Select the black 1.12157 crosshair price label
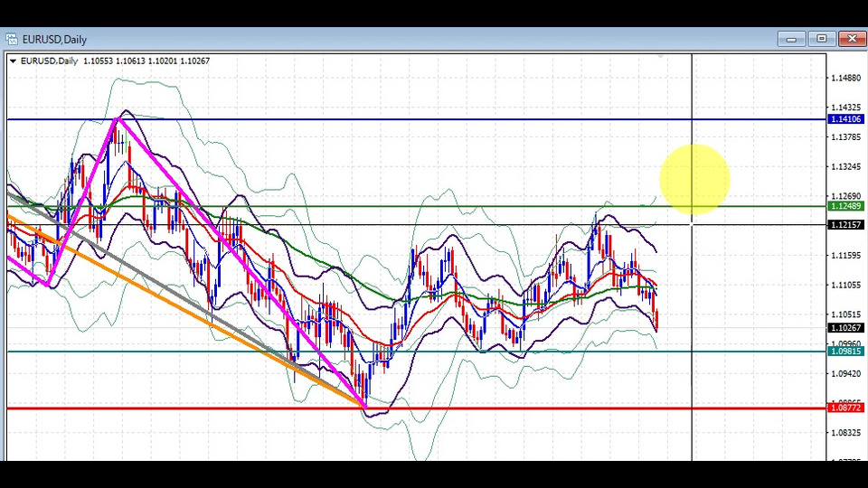 (x=845, y=225)
